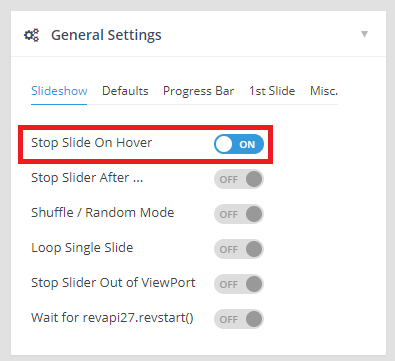Click the Shuffle / Random Mode label
Screen dimensions: 395x361
tap(102, 213)
